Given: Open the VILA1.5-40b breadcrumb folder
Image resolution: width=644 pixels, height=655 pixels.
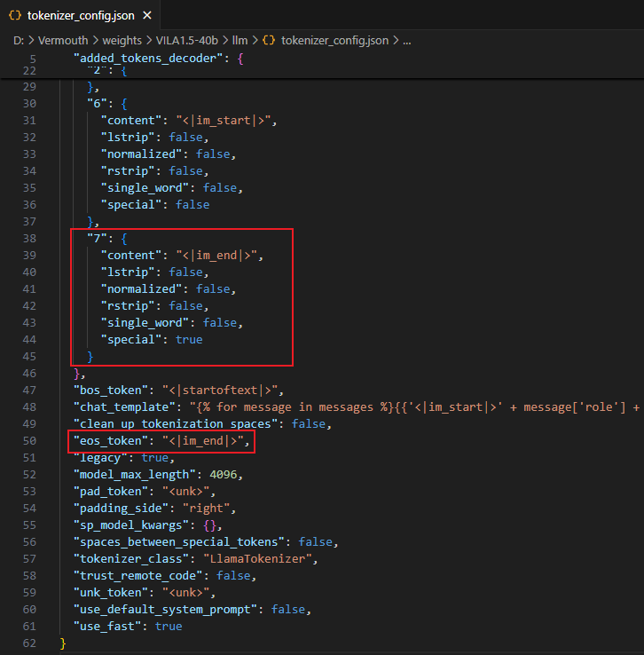Looking at the screenshot, I should point(187,41).
